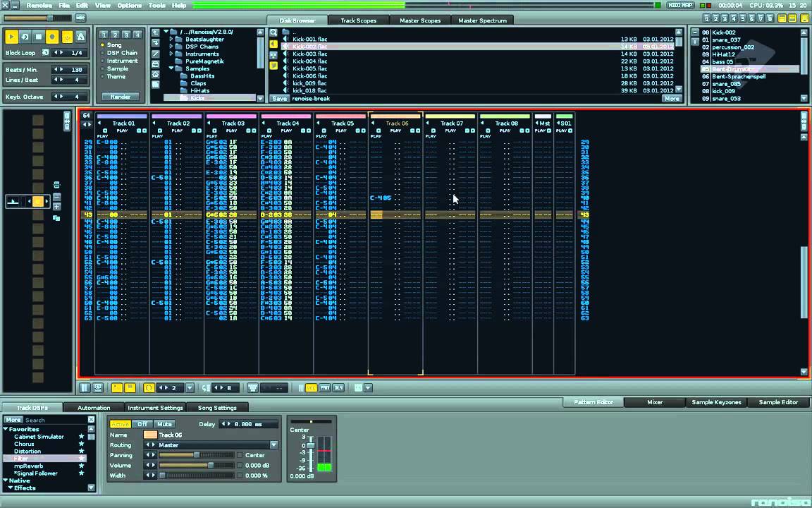This screenshot has height=508, width=812.
Task: Set track state to Off
Action: (142, 424)
